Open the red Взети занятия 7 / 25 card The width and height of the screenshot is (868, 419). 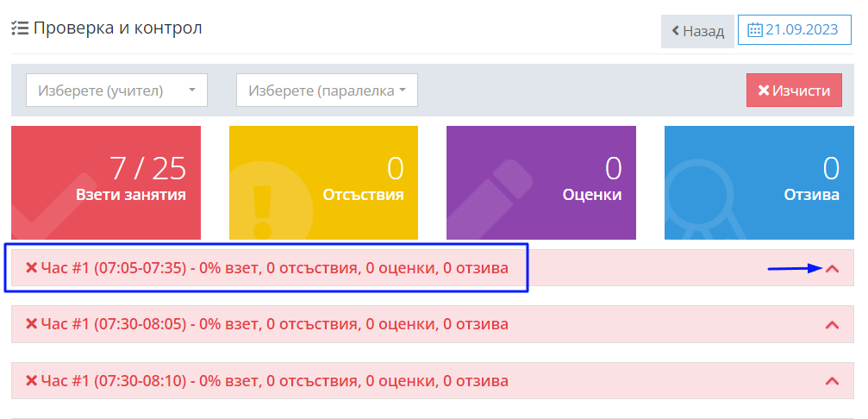(106, 182)
